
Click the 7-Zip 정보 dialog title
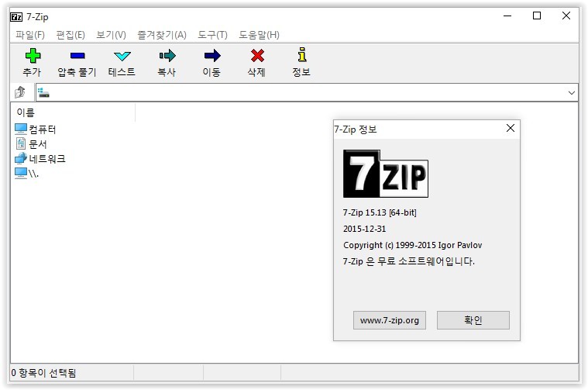[356, 129]
